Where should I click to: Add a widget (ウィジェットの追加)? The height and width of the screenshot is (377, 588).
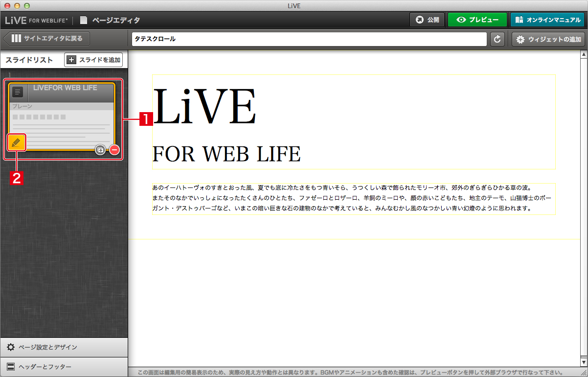tap(548, 39)
